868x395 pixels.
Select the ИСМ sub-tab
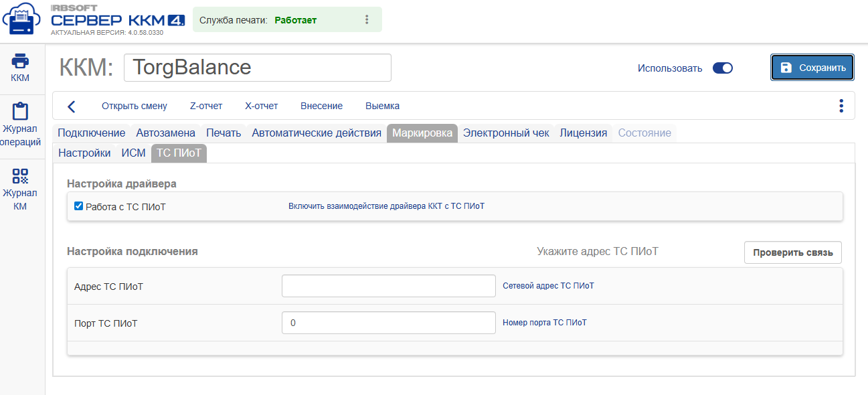(x=133, y=153)
